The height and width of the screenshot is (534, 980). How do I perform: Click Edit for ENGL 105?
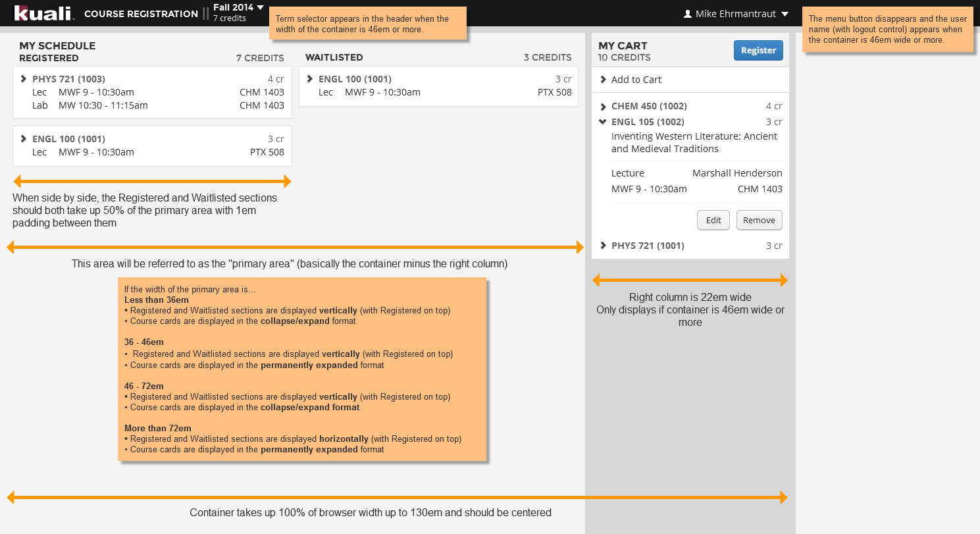[x=713, y=221]
